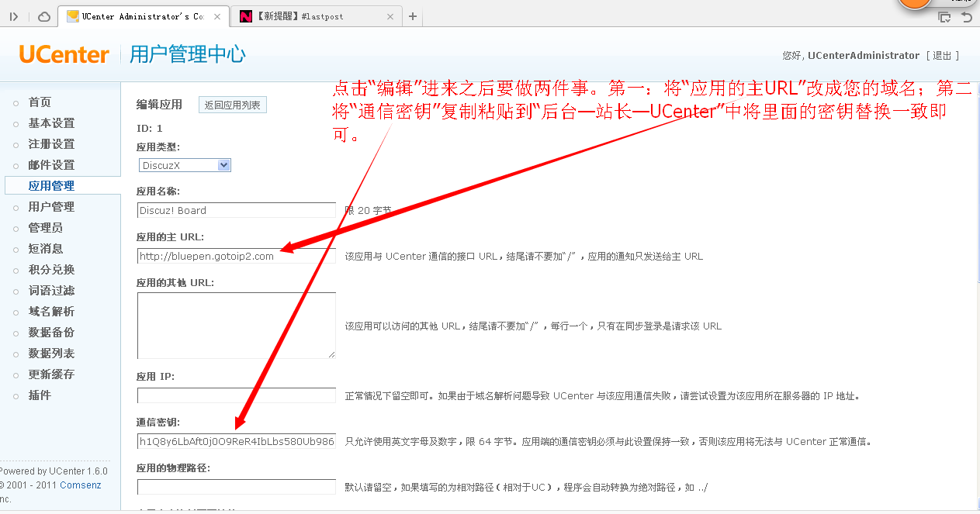Open the tab list icon at the top right
Screen dimensions: 980x514
tap(944, 17)
